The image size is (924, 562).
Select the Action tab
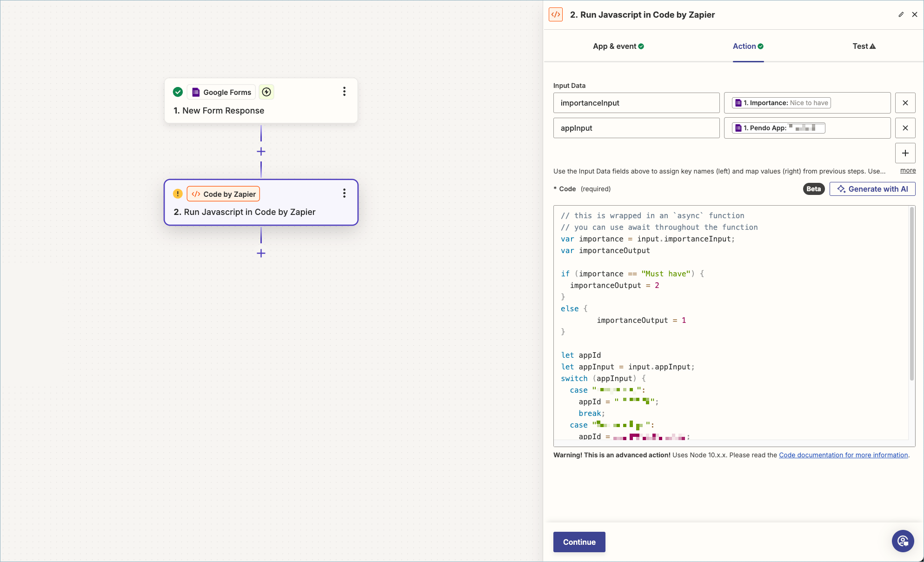(748, 46)
